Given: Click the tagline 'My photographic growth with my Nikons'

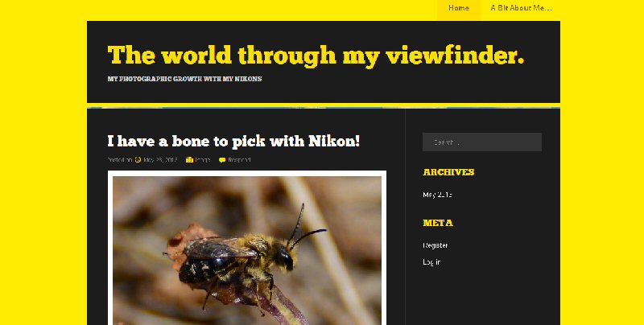Looking at the screenshot, I should (x=184, y=79).
